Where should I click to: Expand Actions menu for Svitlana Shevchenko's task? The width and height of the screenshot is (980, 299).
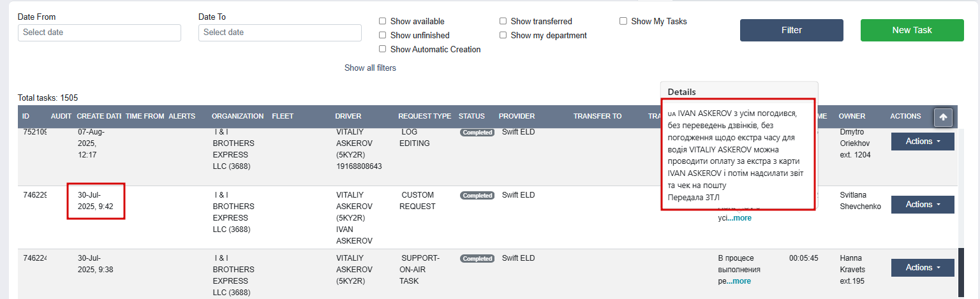coord(923,205)
